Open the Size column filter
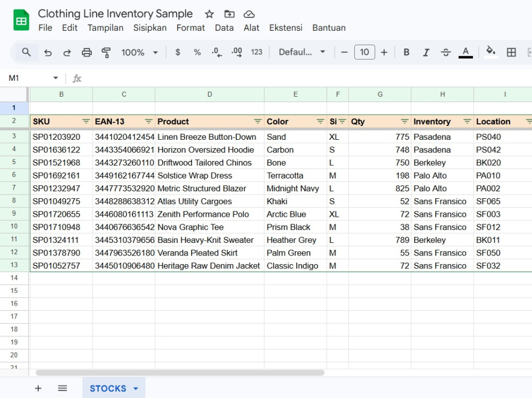Image resolution: width=532 pixels, height=398 pixels. pyautogui.click(x=342, y=121)
